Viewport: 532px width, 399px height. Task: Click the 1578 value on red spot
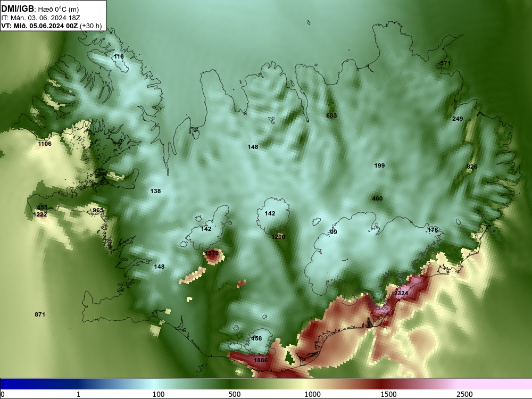(x=212, y=253)
